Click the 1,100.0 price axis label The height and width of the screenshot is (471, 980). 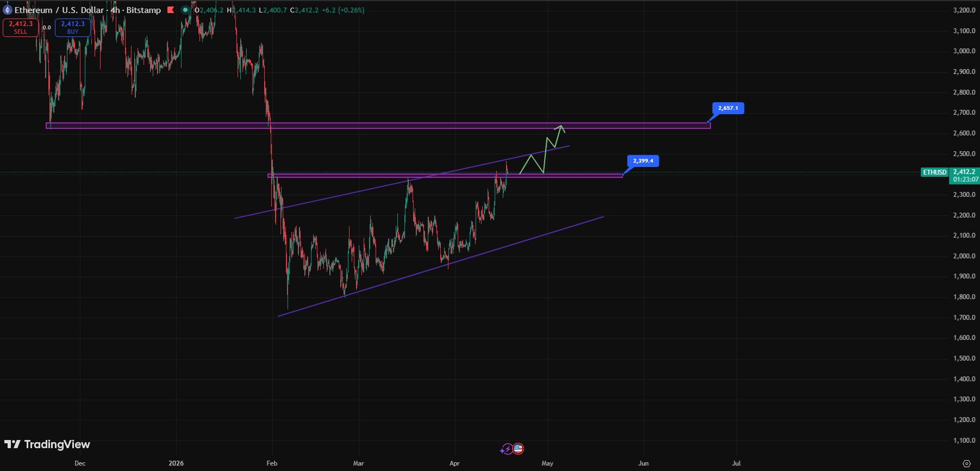(x=964, y=441)
